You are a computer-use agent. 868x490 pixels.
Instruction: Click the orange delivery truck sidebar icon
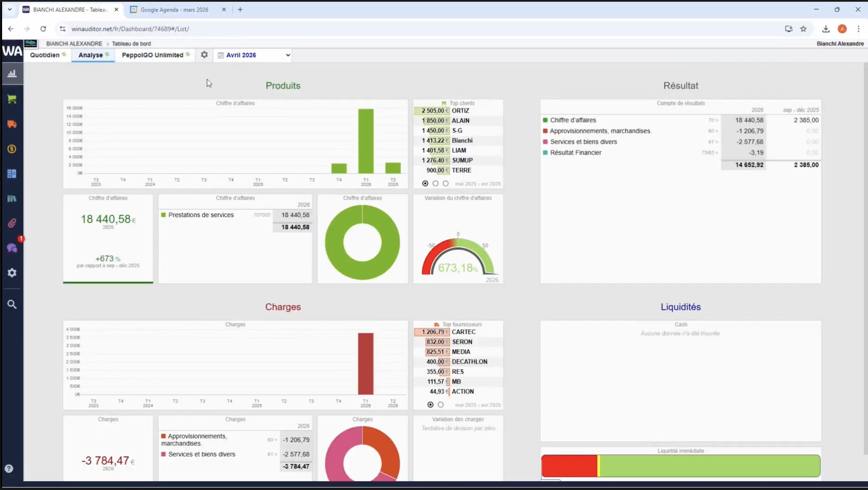click(x=12, y=124)
